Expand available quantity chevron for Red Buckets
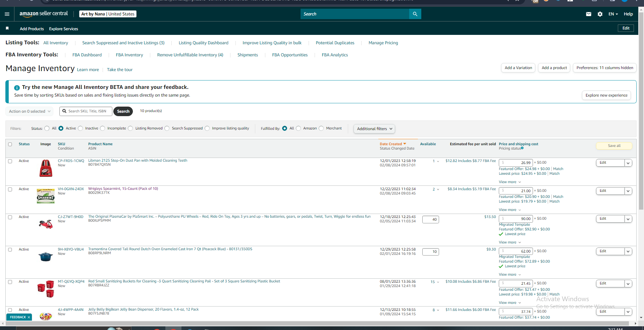 438,282
